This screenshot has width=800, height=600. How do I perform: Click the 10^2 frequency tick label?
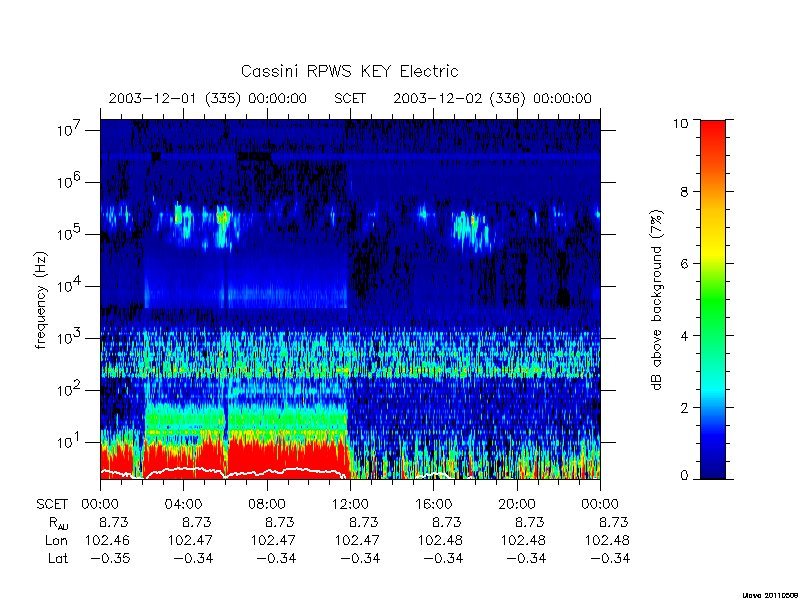[70, 389]
